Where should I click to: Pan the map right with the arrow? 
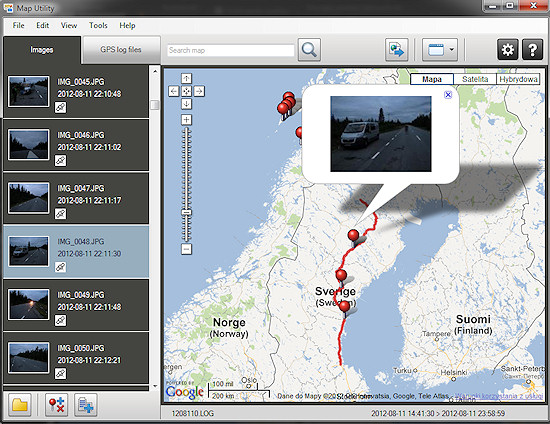click(x=199, y=91)
